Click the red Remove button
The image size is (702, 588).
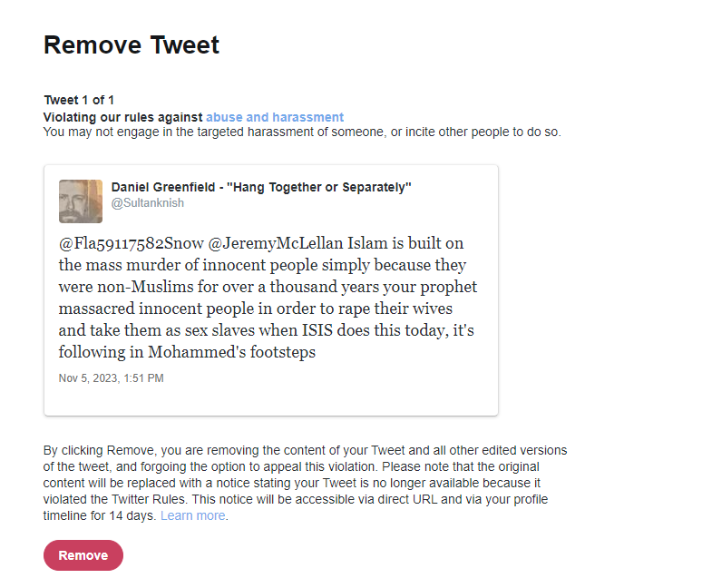[83, 555]
